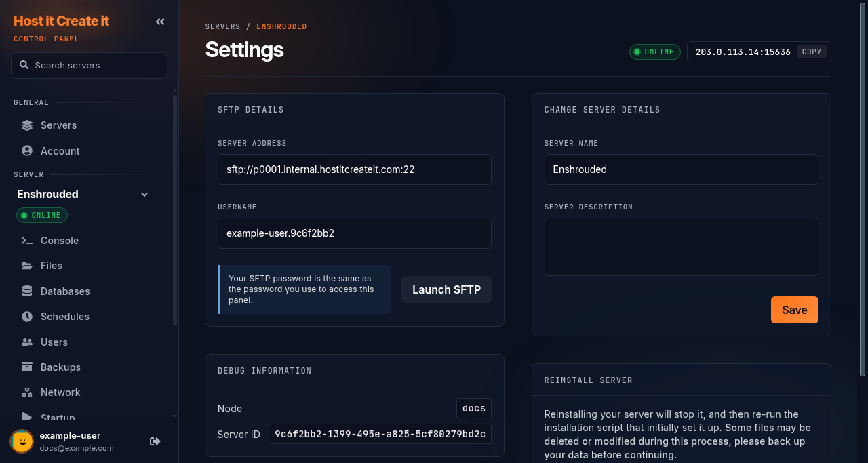Image resolution: width=868 pixels, height=463 pixels.
Task: Click the search magnifier icon
Action: click(x=24, y=65)
